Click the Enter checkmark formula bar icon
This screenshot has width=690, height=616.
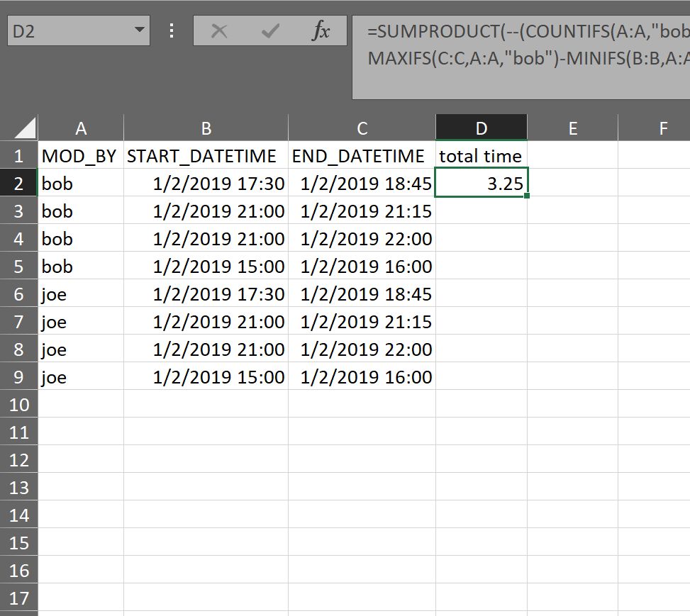[x=270, y=31]
